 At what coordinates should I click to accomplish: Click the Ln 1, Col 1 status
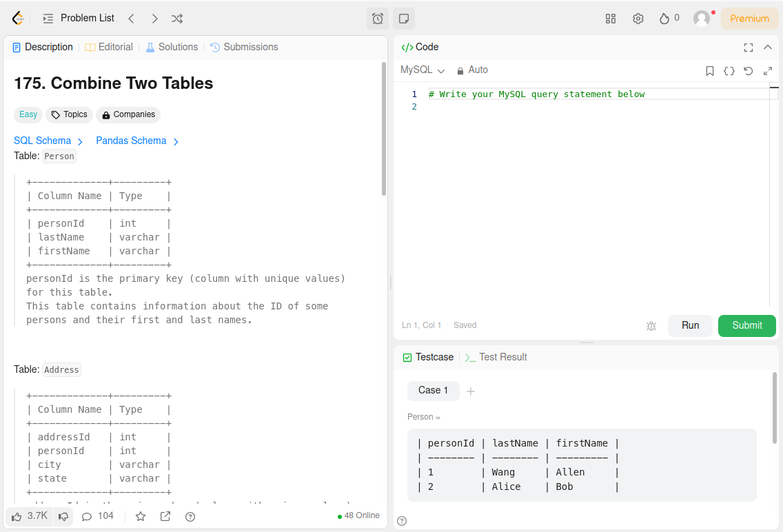click(x=421, y=325)
